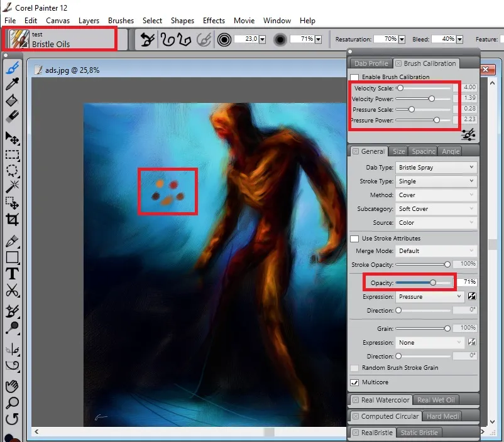
Task: Select the Paint Bucket tool
Action: 12,100
